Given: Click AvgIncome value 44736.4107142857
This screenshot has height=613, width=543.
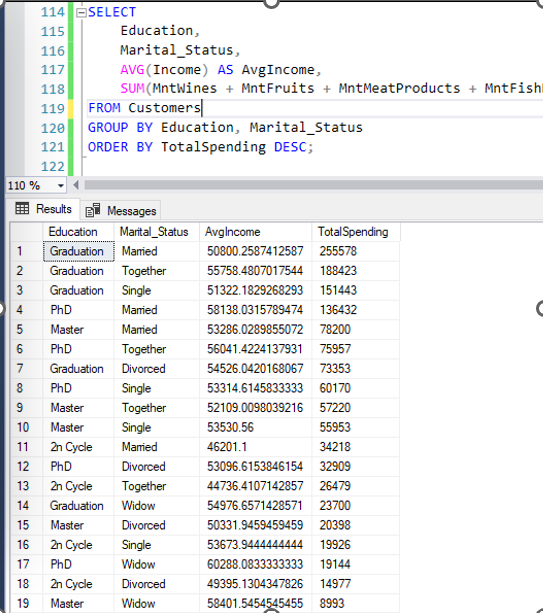Looking at the screenshot, I should click(255, 486).
